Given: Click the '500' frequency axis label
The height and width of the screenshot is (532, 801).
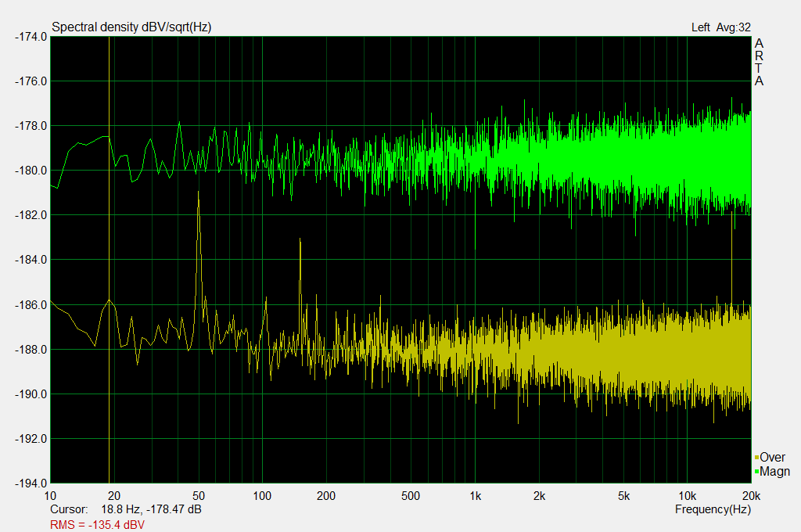Looking at the screenshot, I should [x=411, y=496].
